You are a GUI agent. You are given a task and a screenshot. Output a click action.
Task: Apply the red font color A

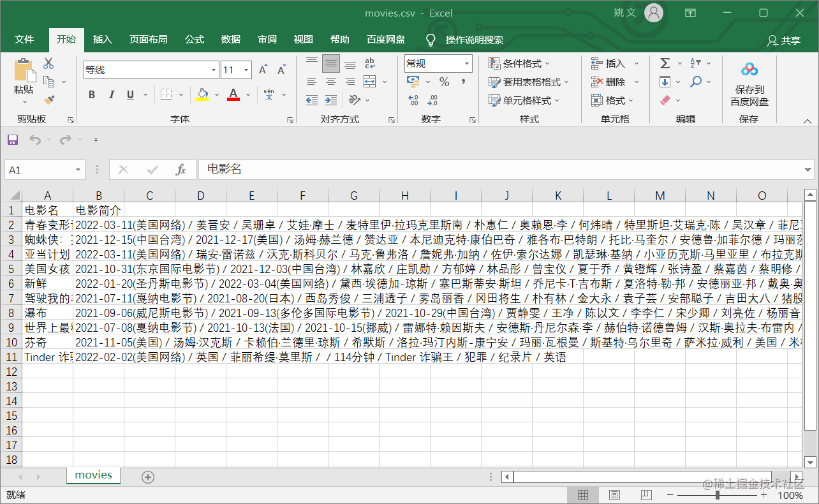click(233, 94)
